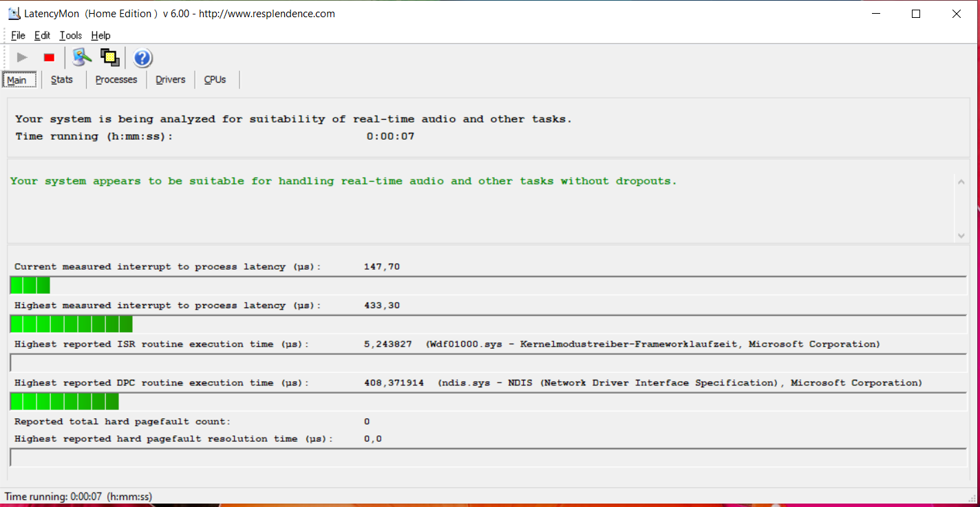This screenshot has height=507, width=980.
Task: Open the Drivers tab
Action: coord(171,80)
